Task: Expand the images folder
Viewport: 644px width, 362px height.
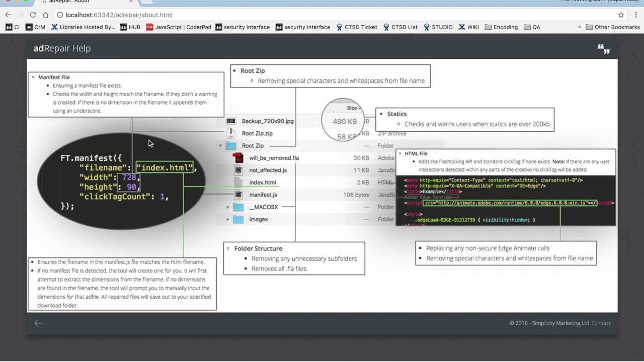Action: (227, 219)
